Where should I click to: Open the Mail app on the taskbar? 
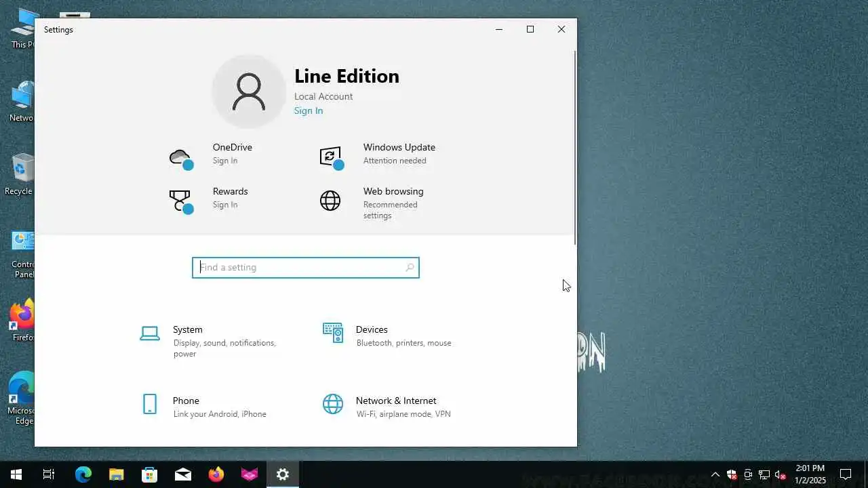pyautogui.click(x=183, y=474)
